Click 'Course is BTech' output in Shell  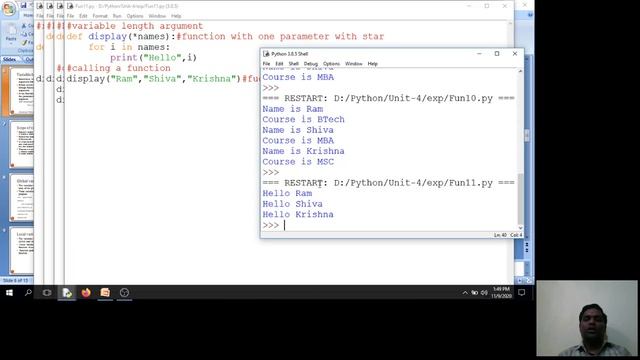(304, 120)
